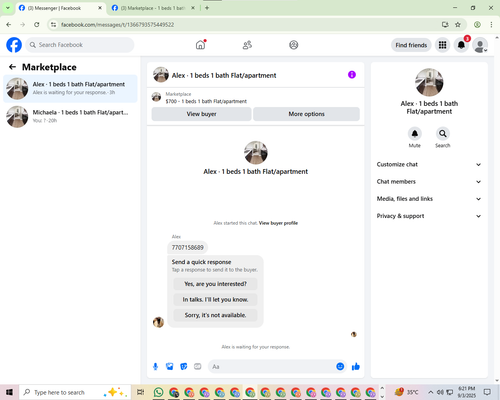Close the Marketplace browser tab
This screenshot has height=400, width=500.
193,8
